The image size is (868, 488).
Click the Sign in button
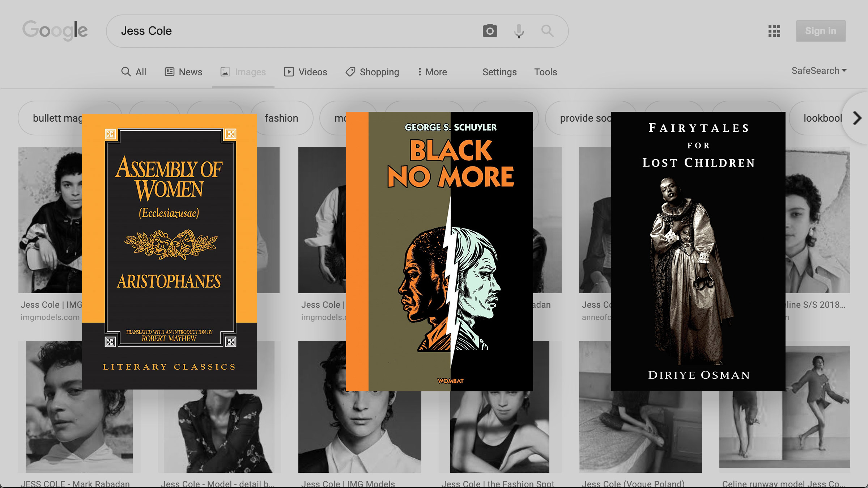(820, 31)
